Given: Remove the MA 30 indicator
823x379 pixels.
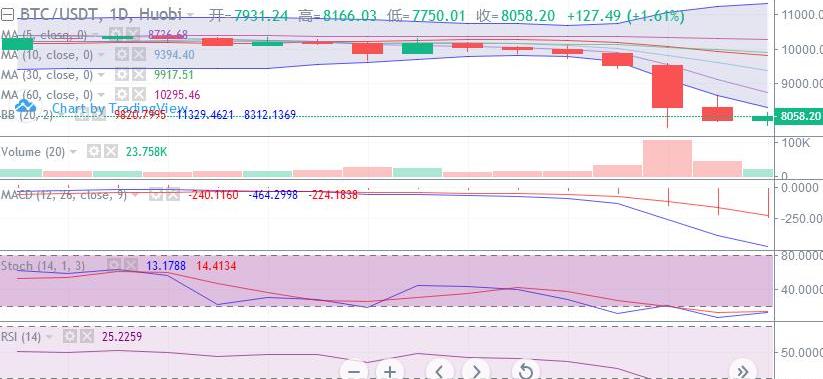Looking at the screenshot, I should pyautogui.click(x=139, y=75).
